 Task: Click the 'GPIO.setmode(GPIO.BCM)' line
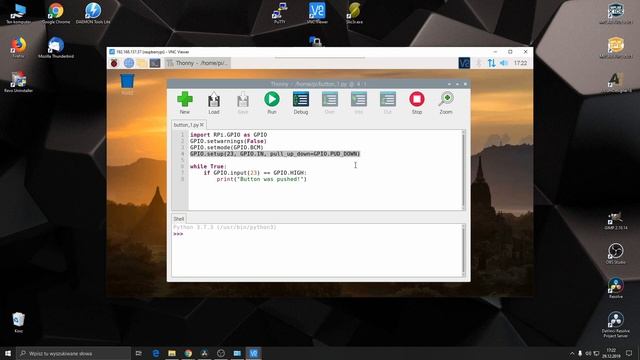[227, 147]
